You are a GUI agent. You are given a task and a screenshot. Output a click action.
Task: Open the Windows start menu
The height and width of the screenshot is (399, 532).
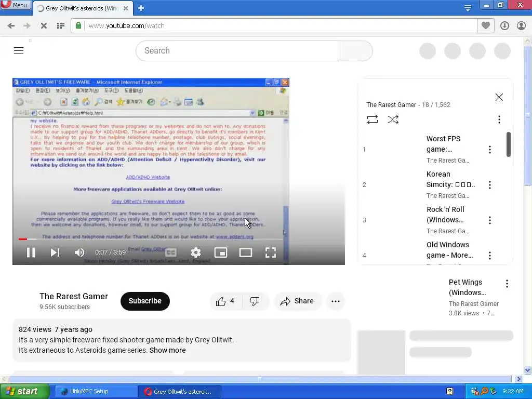[24, 392]
